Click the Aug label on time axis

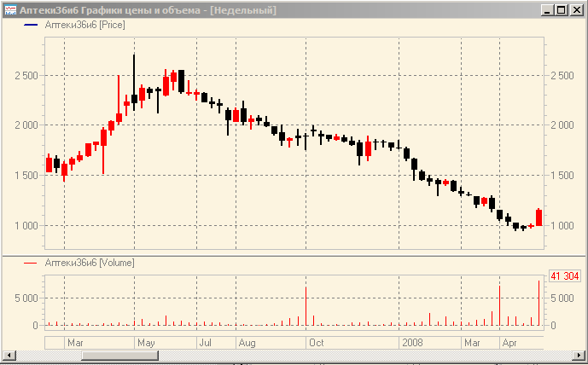tap(247, 343)
